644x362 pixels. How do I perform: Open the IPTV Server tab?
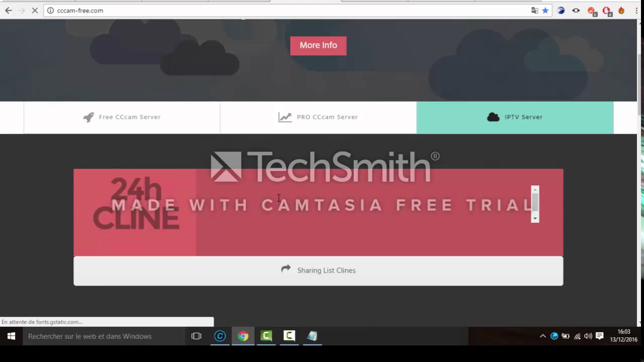coord(515,117)
